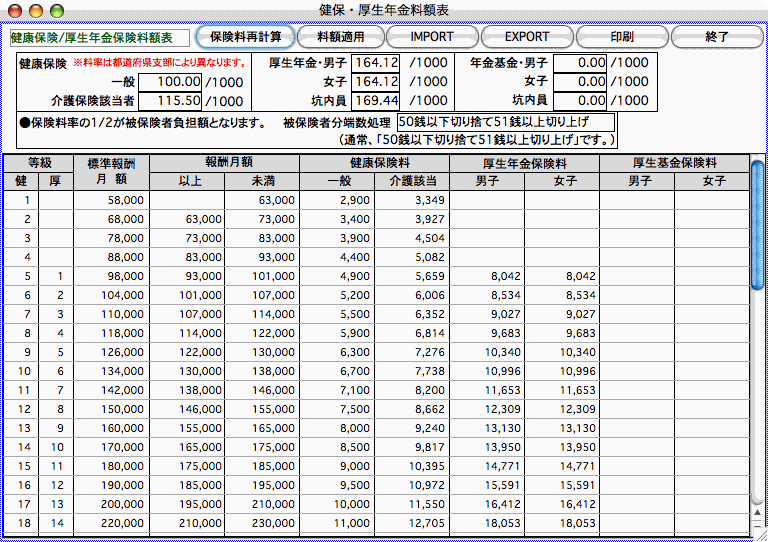This screenshot has width=768, height=542.
Task: Click the 健康保険 一般 rate field 100.00
Action: [x=171, y=81]
